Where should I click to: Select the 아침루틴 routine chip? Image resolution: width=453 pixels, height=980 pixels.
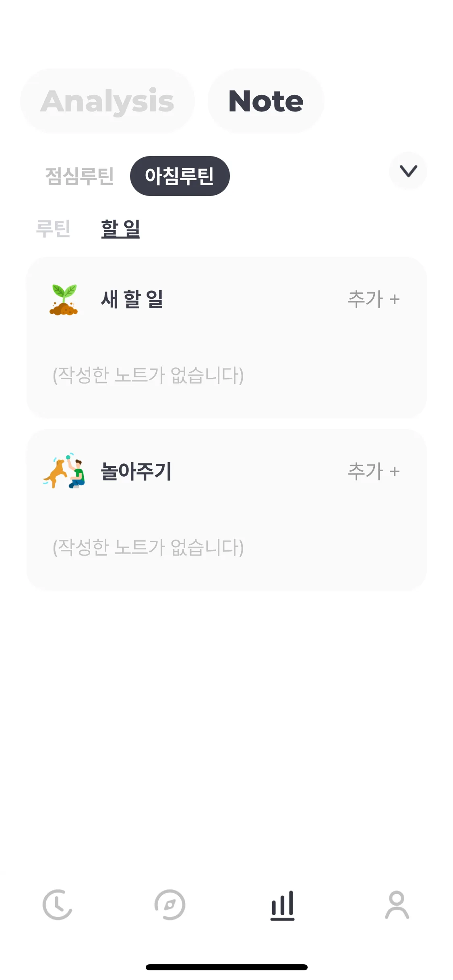180,176
